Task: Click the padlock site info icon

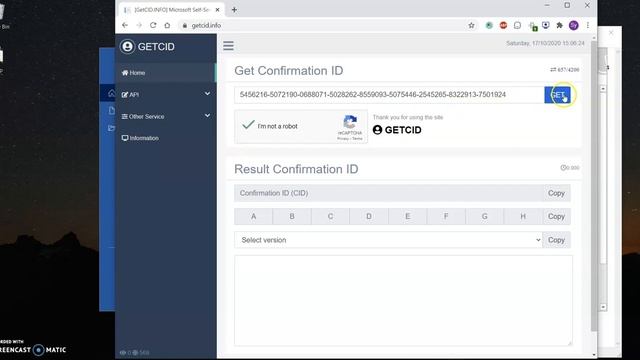Action: coord(185,25)
